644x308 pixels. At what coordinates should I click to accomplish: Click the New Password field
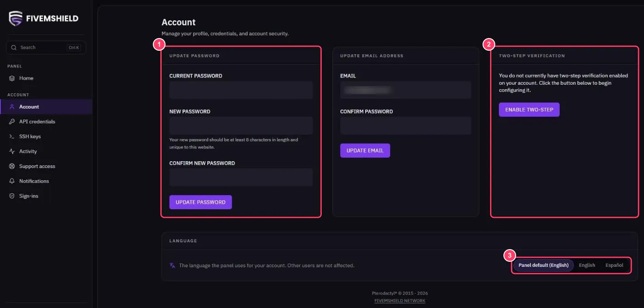pos(241,125)
